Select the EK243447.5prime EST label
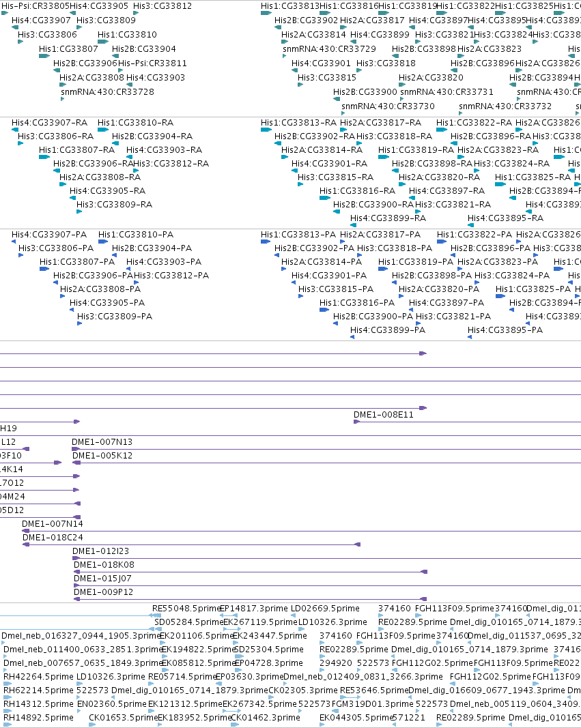 (x=270, y=636)
